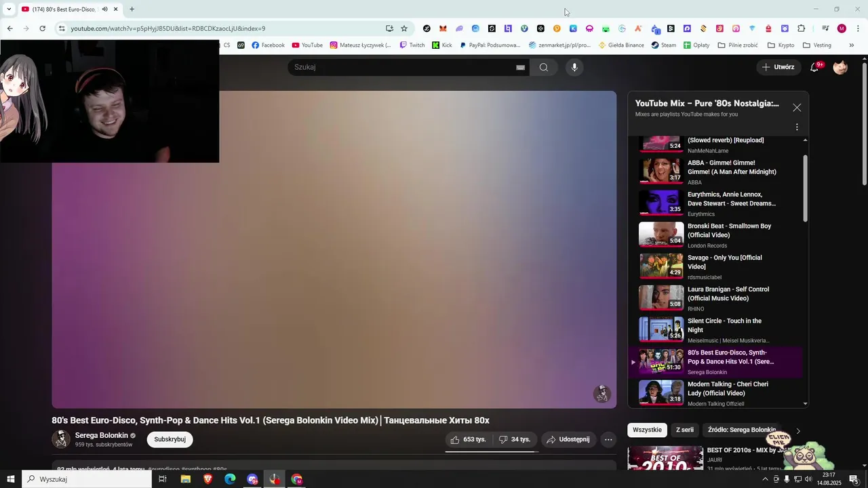Image resolution: width=868 pixels, height=488 pixels.
Task: Open the playlist three-dot options menu
Action: pos(797,127)
